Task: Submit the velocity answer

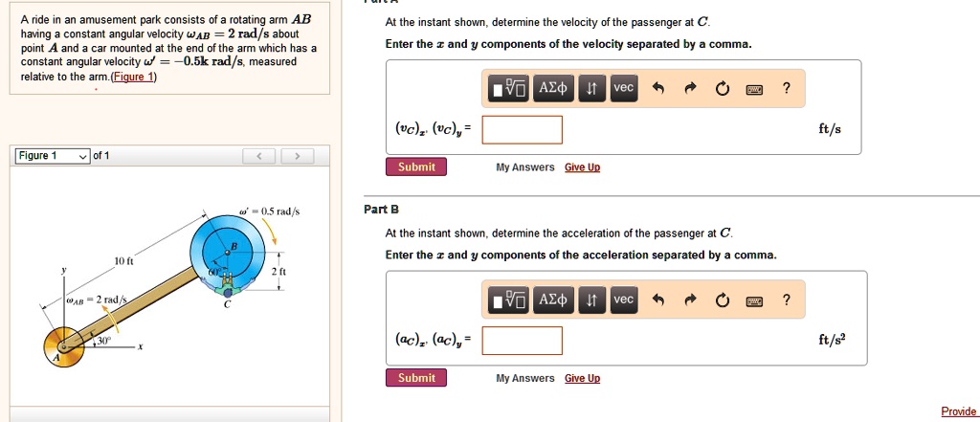Action: [416, 167]
